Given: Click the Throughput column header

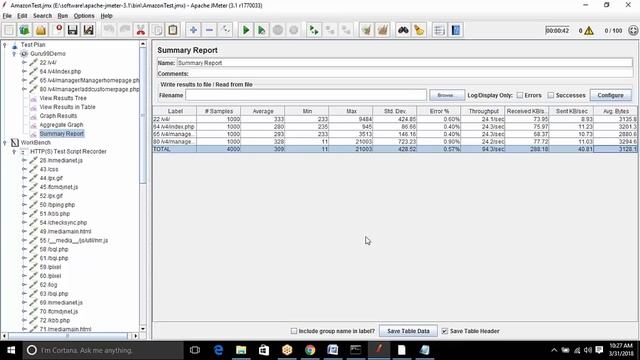Looking at the screenshot, I should pos(483,111).
